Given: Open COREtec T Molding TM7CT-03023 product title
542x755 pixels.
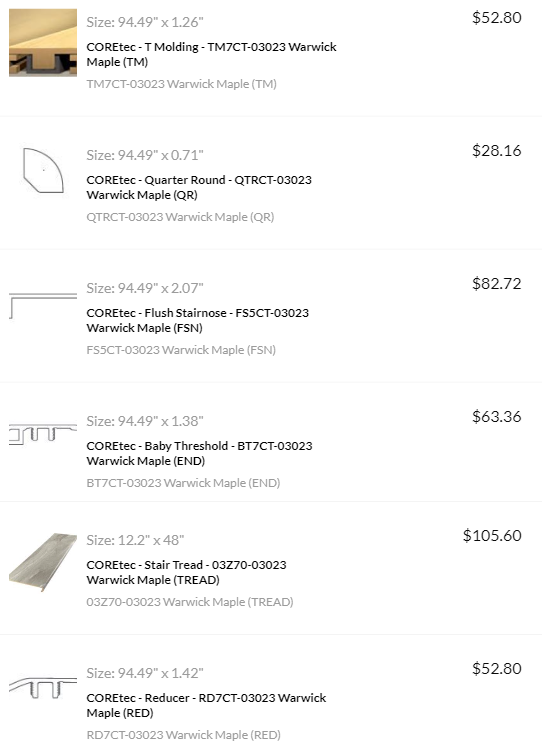Looking at the screenshot, I should click(211, 54).
